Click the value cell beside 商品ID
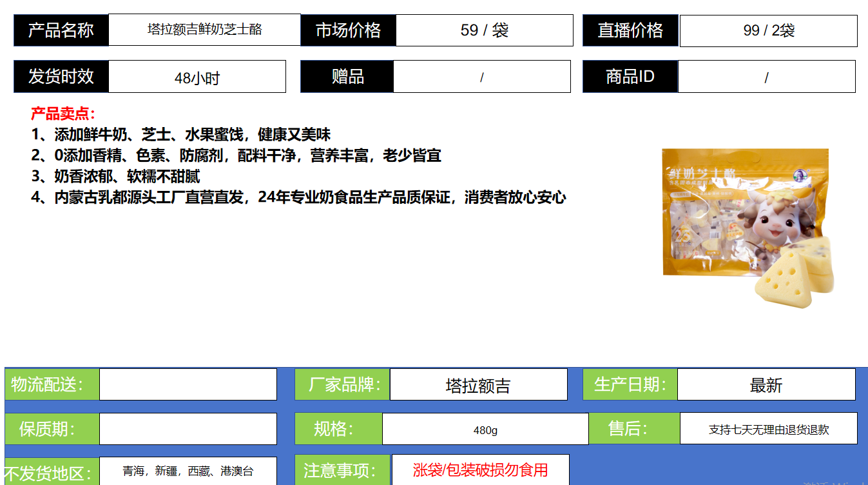This screenshot has width=868, height=485. (x=766, y=77)
